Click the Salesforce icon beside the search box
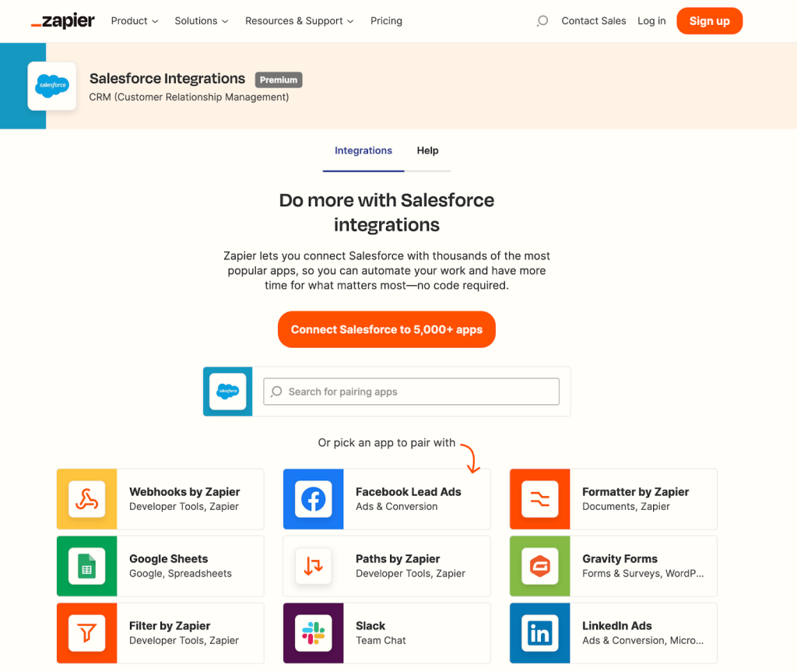 (228, 391)
